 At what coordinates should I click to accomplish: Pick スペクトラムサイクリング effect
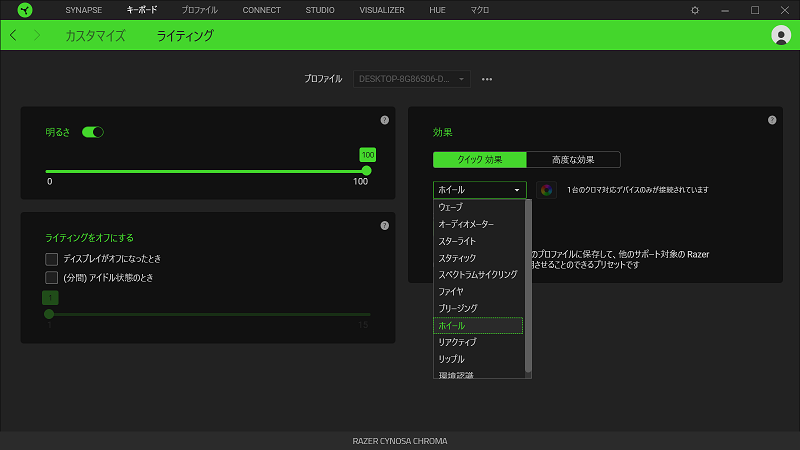[478, 274]
